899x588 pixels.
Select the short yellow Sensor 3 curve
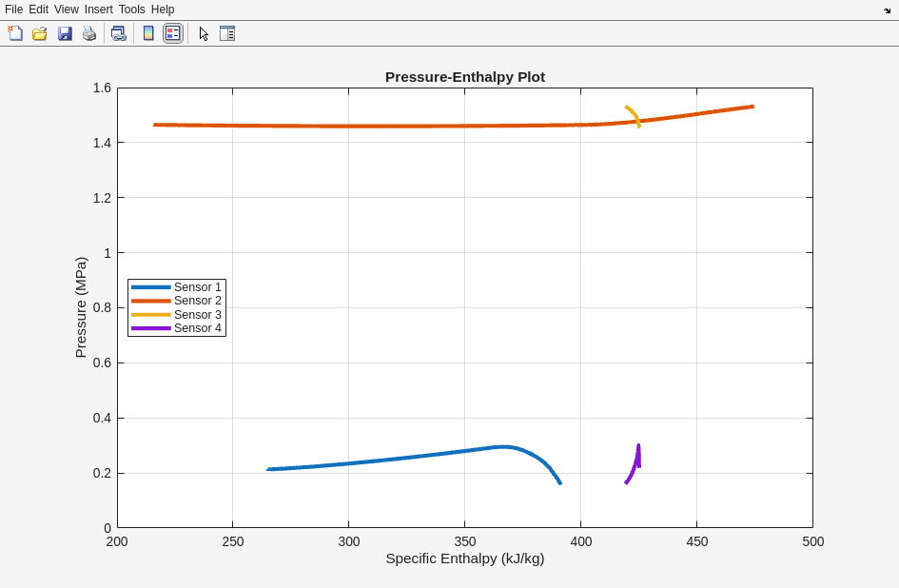(x=635, y=115)
